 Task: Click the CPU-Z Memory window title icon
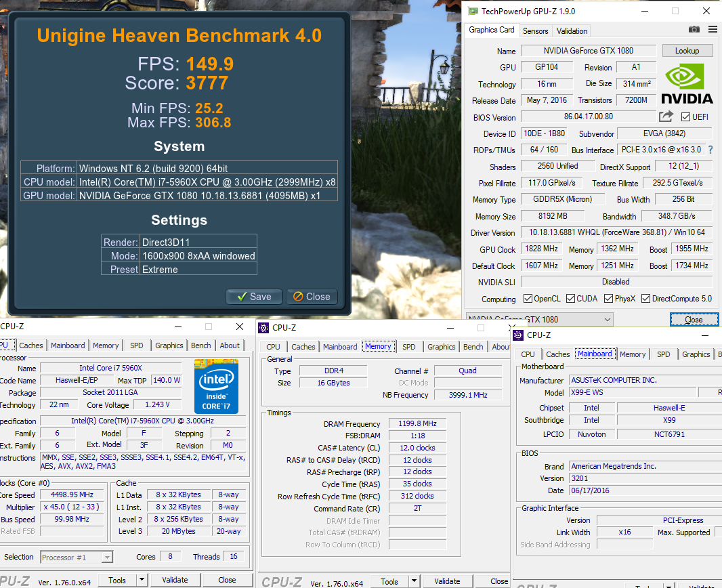point(263,328)
